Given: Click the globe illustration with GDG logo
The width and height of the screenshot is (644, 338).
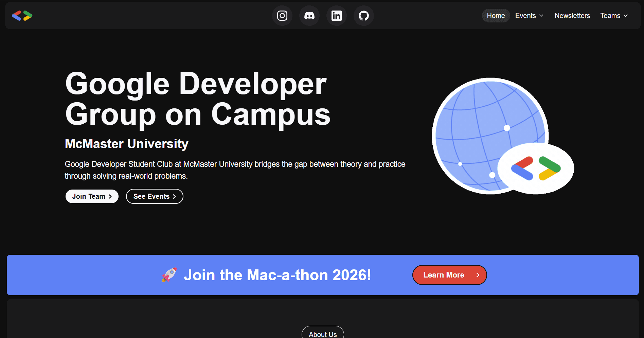Looking at the screenshot, I should coord(503,136).
